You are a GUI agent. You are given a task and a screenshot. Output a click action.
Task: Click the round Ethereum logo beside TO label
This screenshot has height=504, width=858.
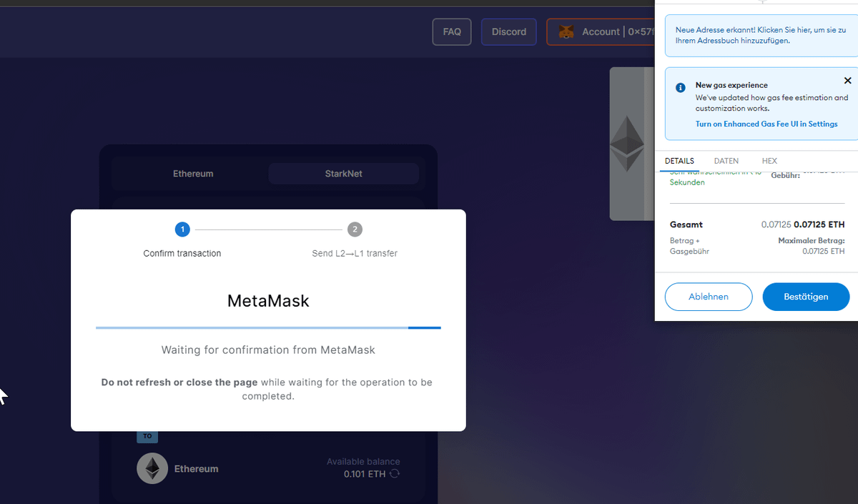point(152,468)
